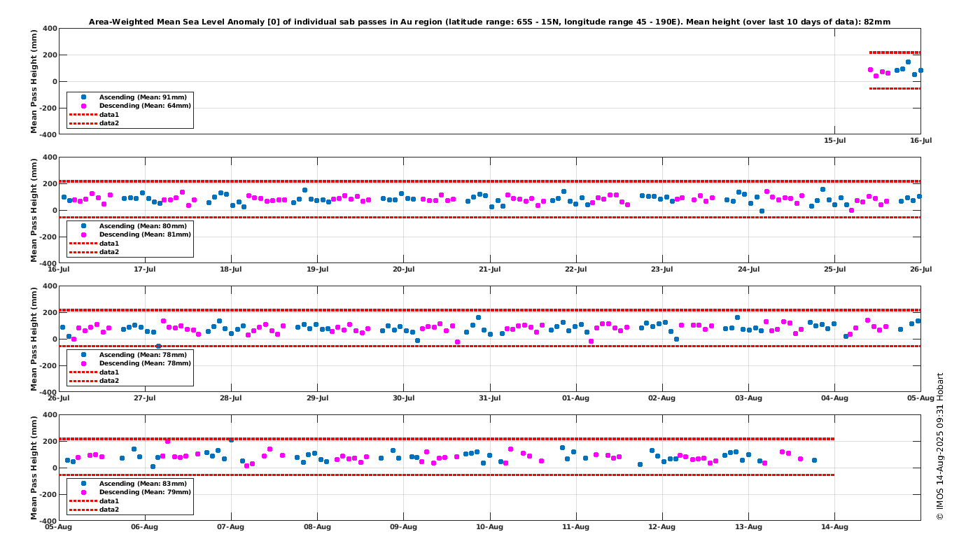Click the '01-Aug' x-axis tick label
The image size is (980, 560).
(576, 398)
